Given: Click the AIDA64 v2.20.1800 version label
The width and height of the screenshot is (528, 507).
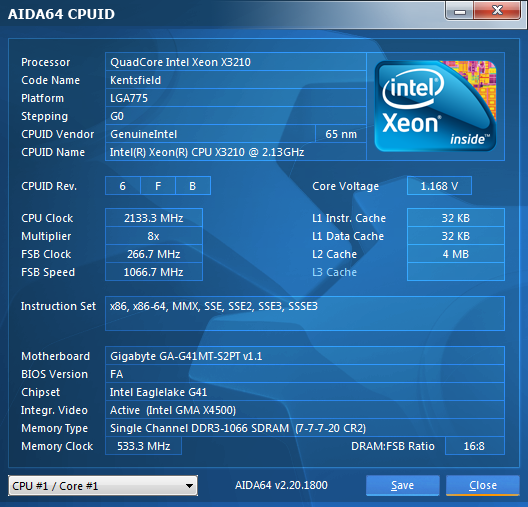Looking at the screenshot, I should tap(281, 485).
